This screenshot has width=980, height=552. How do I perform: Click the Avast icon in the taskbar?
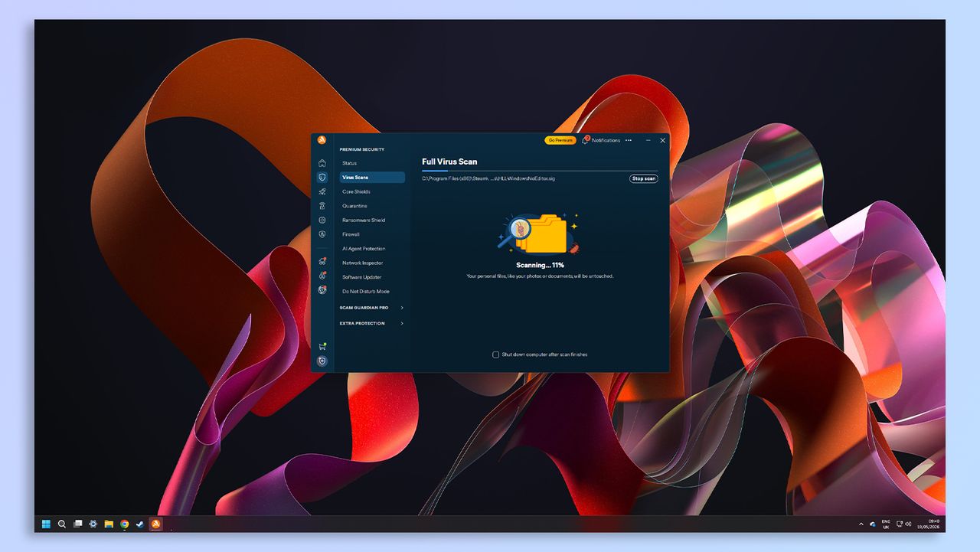click(x=155, y=524)
